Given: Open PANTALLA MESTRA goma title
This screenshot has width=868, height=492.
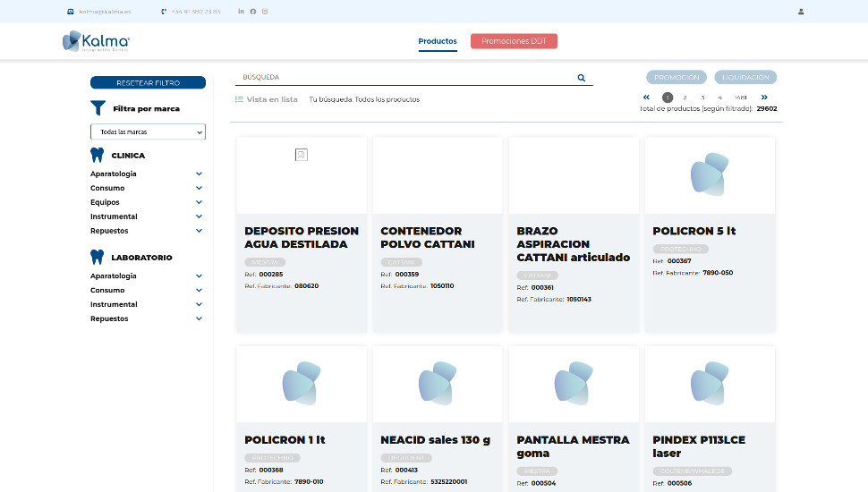Looking at the screenshot, I should click(x=573, y=446).
